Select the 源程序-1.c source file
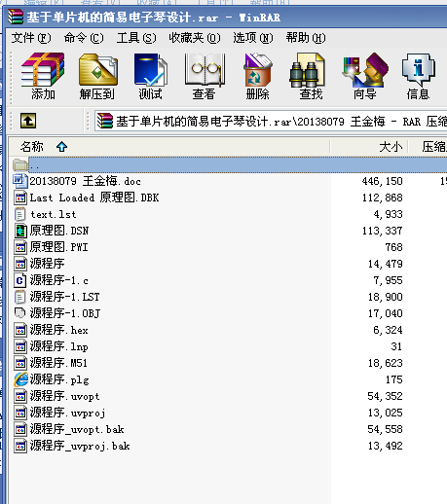This screenshot has width=447, height=504. (58, 280)
